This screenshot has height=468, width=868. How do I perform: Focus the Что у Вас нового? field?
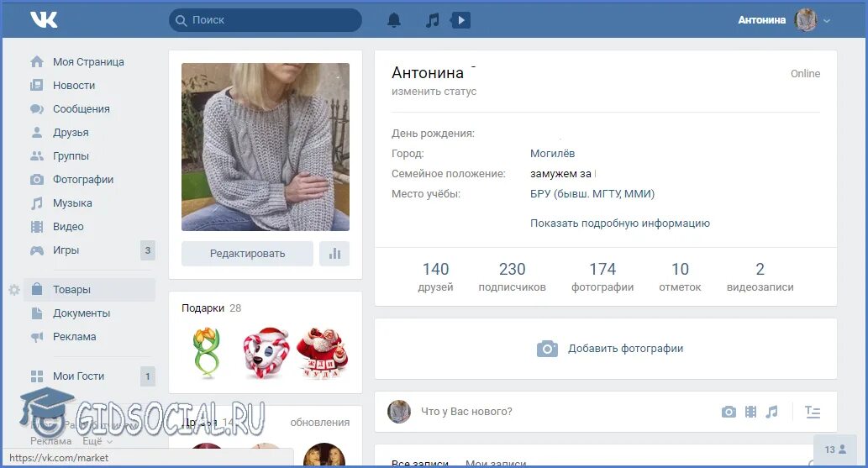coord(565,412)
